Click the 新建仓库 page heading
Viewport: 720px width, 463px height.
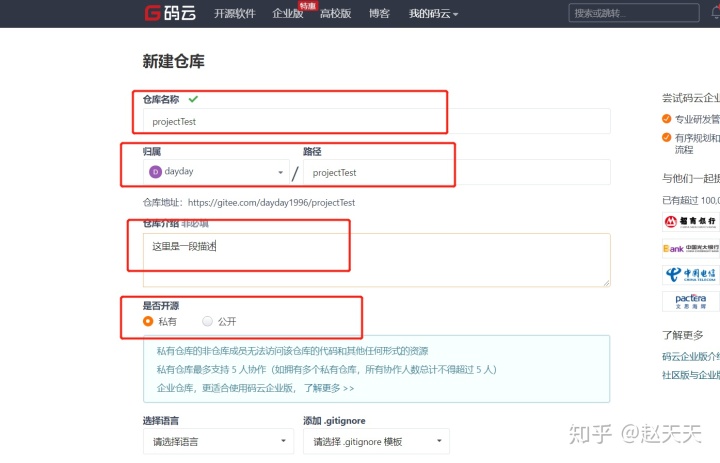click(174, 61)
